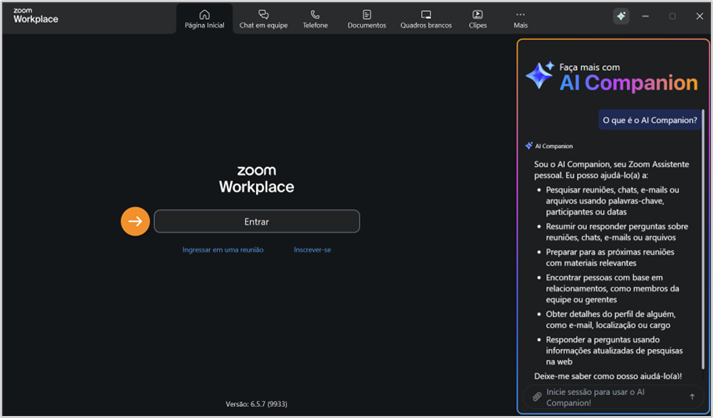Viewport: 713px width, 418px height.
Task: Click the AI Companion panel scrollbar
Action: (703, 239)
